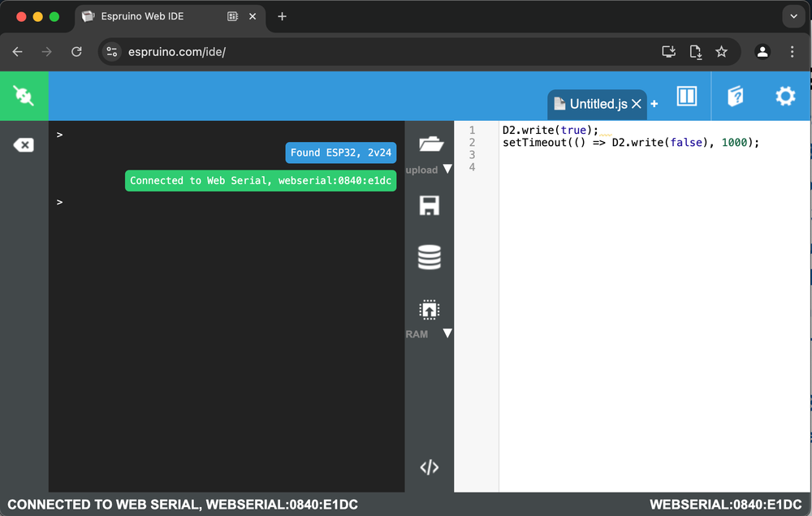
Task: Click the green connect/disconnect plug icon
Action: click(x=24, y=96)
